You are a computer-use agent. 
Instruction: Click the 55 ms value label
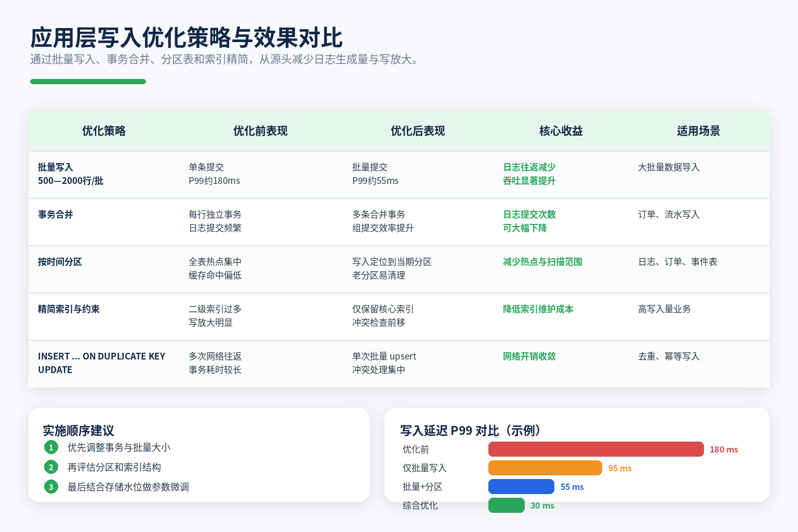(572, 487)
